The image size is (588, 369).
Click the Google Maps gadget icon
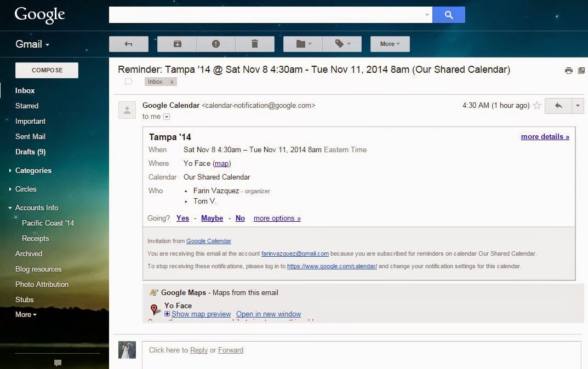click(153, 292)
